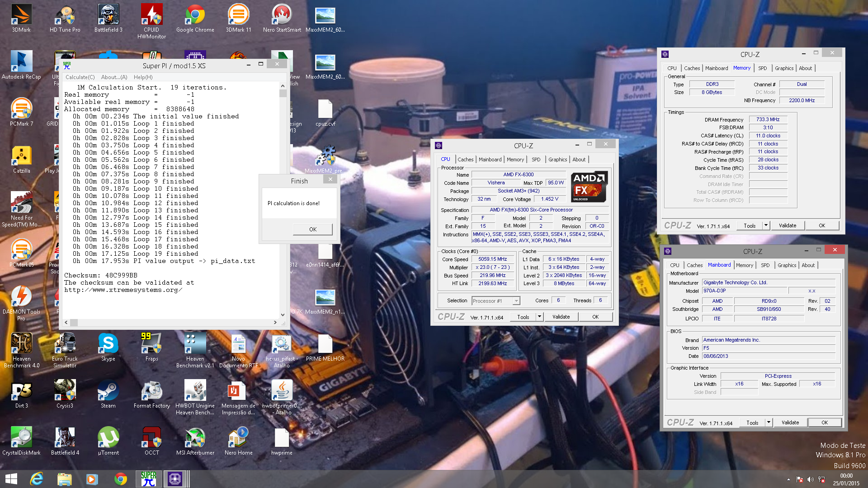Launch HD Tune Pro desktop icon
The image size is (868, 488).
65,18
